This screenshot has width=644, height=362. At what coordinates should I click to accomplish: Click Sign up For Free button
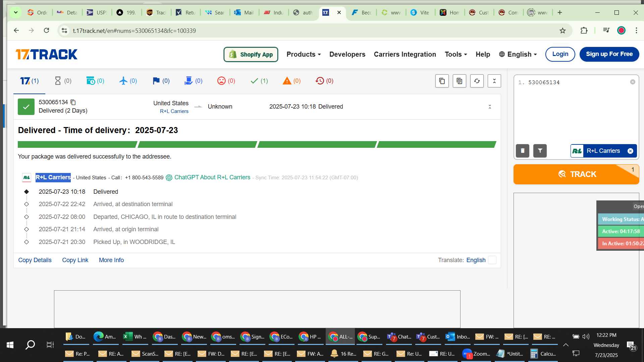[609, 54]
